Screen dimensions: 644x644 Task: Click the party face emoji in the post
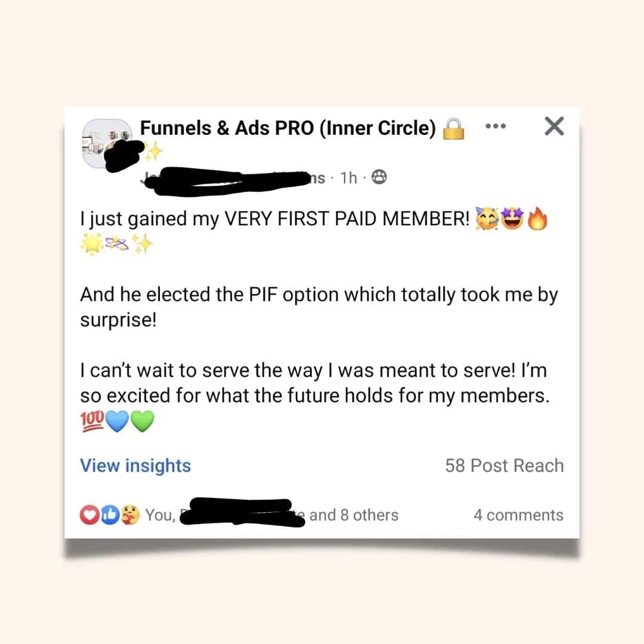point(487,219)
